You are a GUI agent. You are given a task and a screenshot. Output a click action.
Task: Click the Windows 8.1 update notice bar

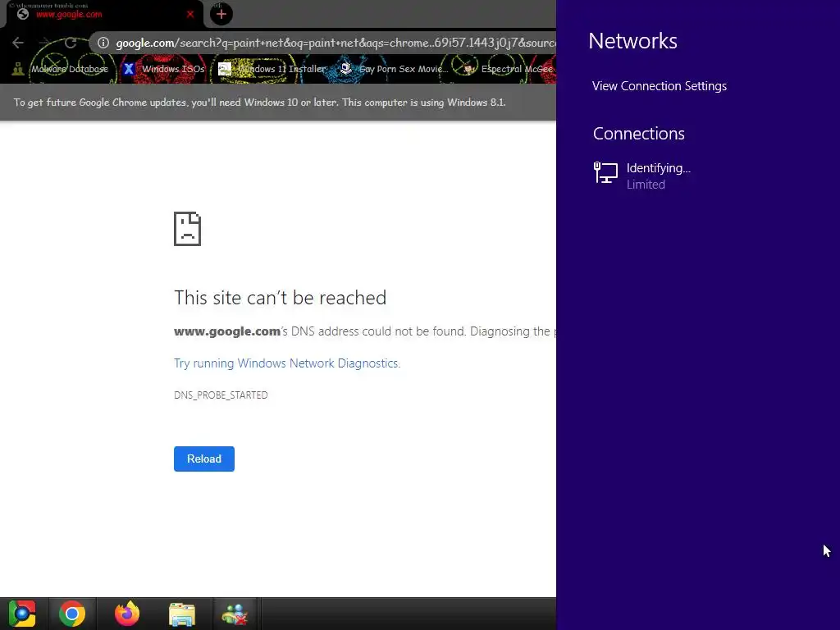(x=278, y=103)
